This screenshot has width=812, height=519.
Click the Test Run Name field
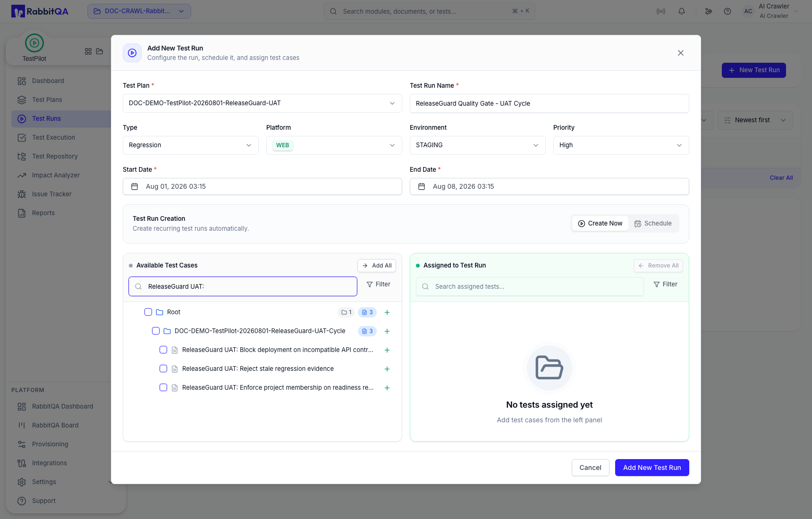pyautogui.click(x=550, y=103)
